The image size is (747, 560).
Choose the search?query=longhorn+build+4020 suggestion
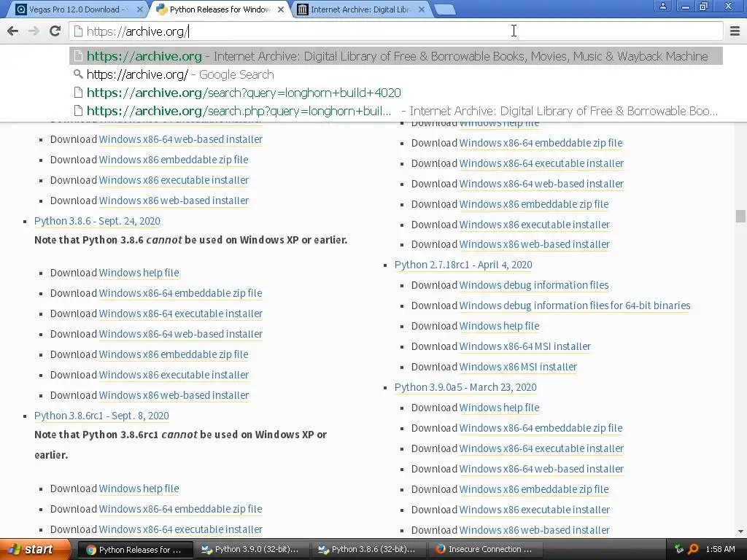coord(396,93)
